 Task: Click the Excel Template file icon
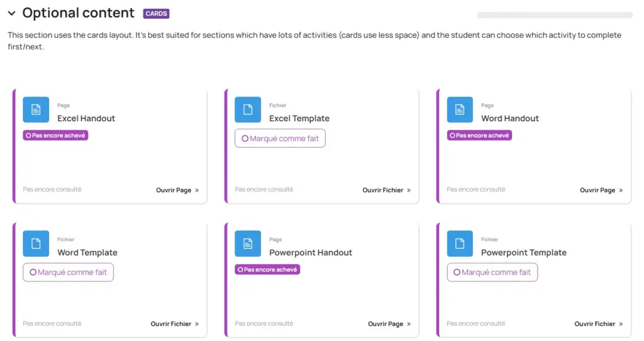coord(248,110)
